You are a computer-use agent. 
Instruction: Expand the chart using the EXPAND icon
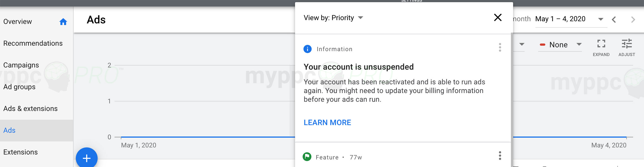coord(601,48)
